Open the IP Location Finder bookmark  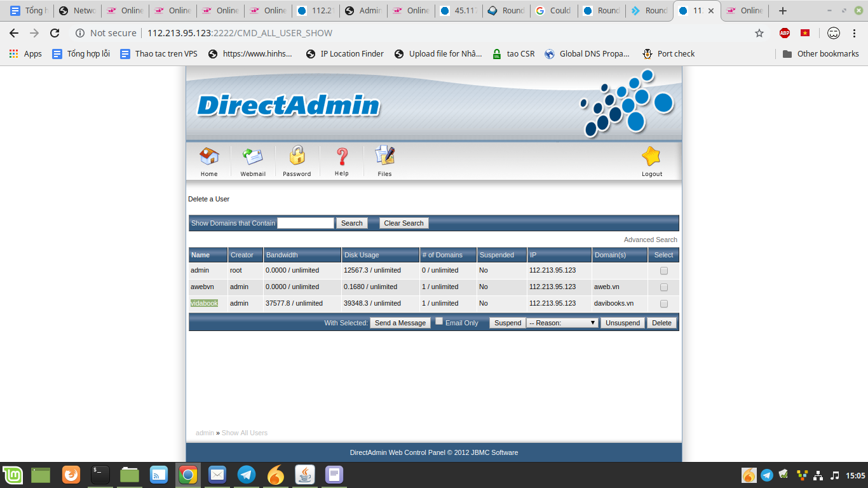click(344, 54)
